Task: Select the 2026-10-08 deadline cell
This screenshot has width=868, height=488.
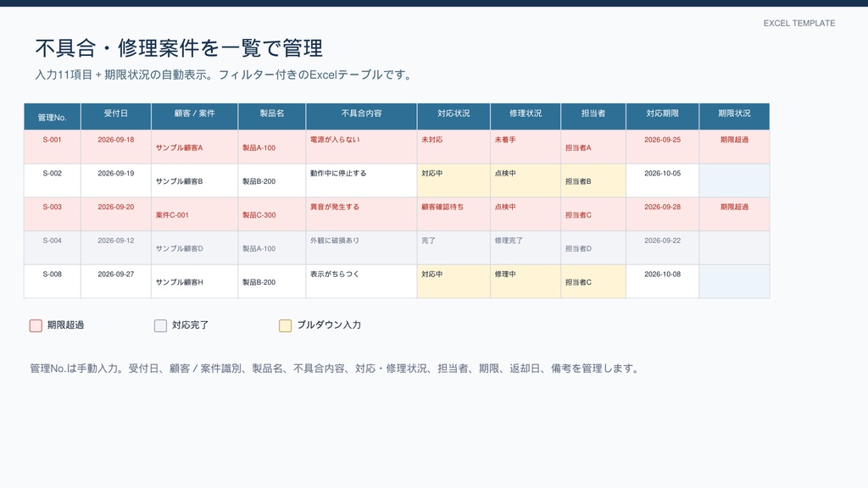Action: (662, 282)
